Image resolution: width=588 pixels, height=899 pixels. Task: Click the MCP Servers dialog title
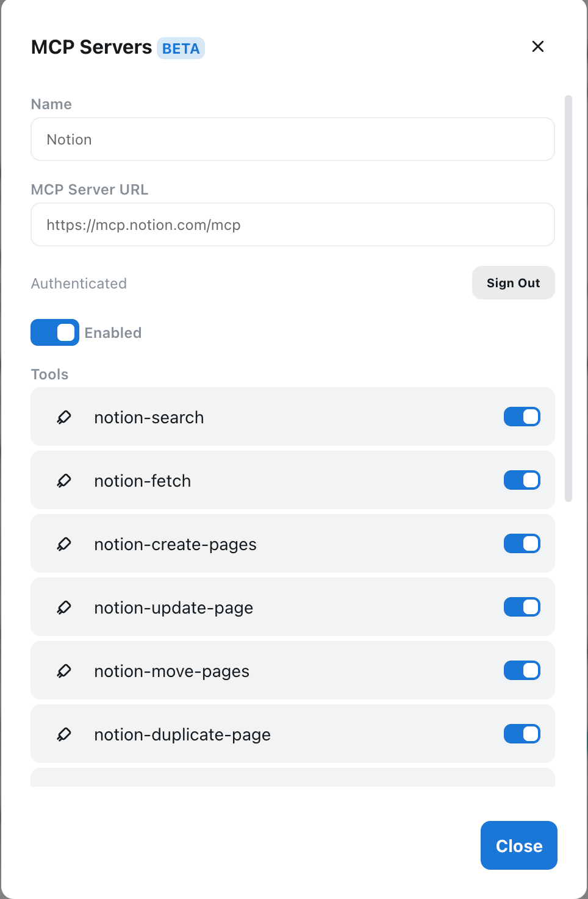click(91, 47)
